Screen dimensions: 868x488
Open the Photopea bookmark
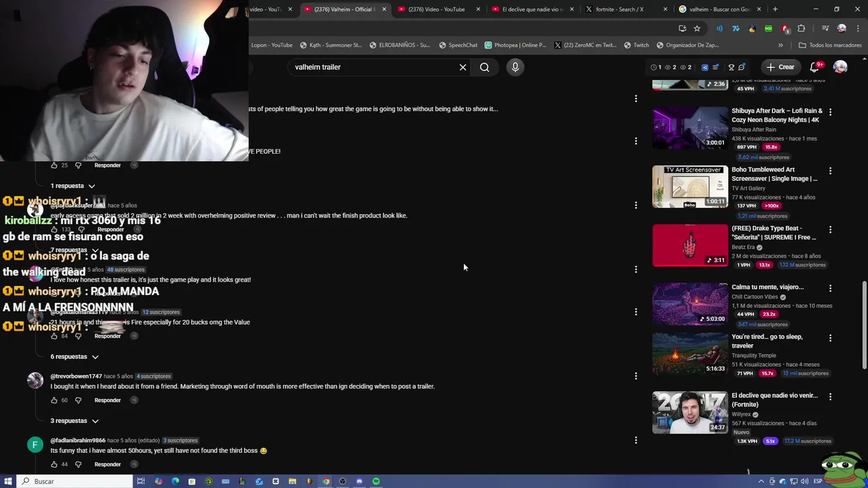(x=515, y=45)
